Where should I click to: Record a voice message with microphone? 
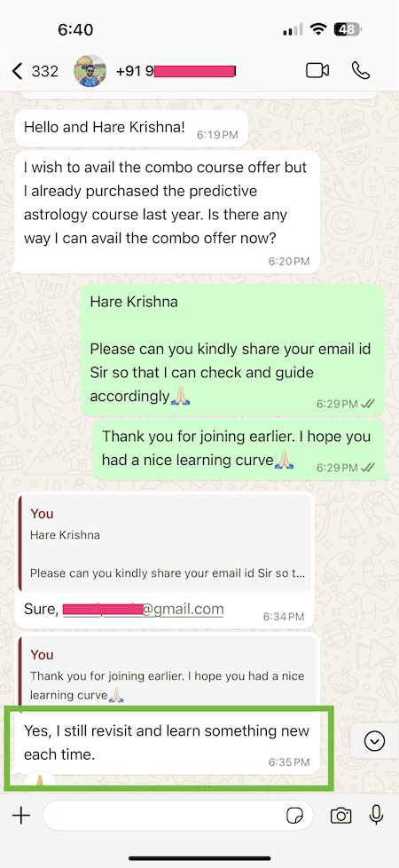tap(376, 815)
